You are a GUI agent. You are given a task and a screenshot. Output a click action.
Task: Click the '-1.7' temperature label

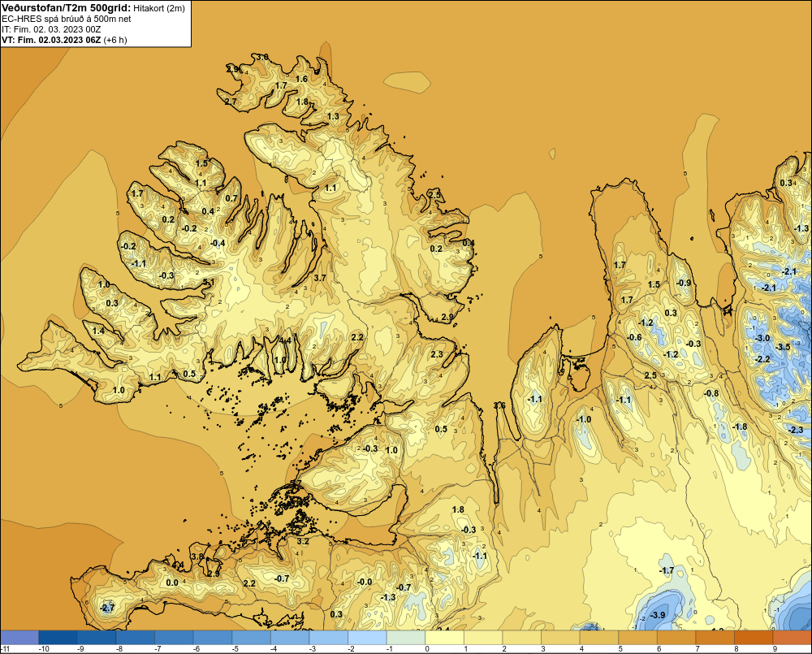click(667, 570)
